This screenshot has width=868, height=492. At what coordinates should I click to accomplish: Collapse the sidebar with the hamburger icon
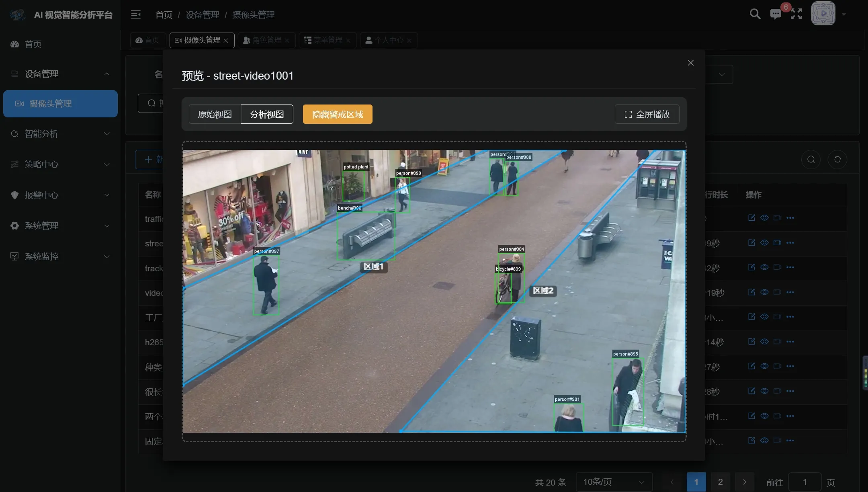136,14
